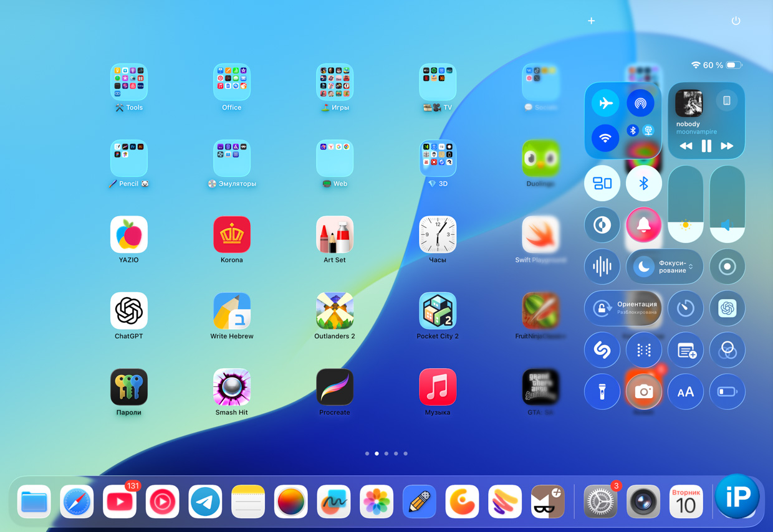
Task: Toggle Low Power Mode battery control
Action: [727, 392]
